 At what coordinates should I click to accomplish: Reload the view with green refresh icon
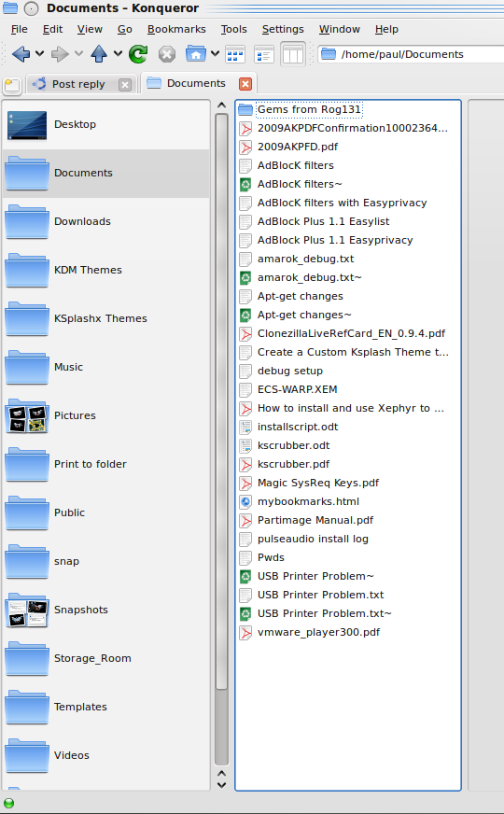[x=138, y=54]
